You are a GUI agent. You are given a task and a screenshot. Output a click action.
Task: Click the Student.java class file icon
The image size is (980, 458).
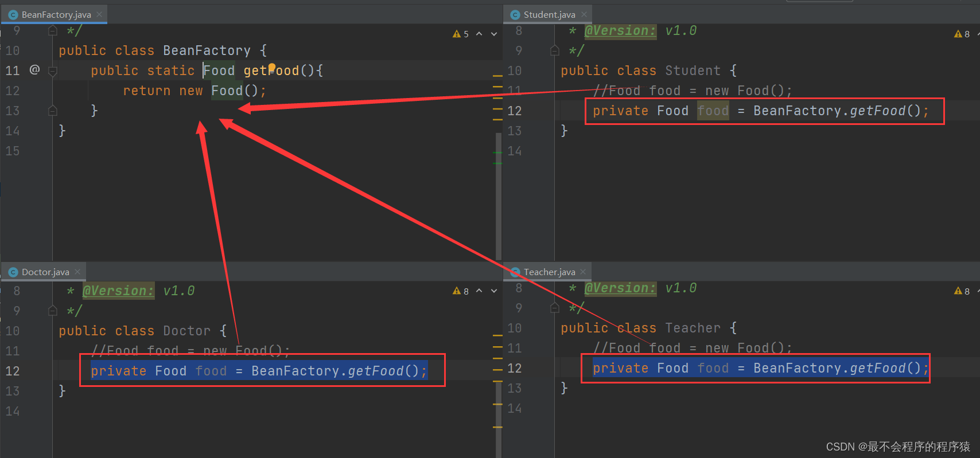click(x=515, y=15)
